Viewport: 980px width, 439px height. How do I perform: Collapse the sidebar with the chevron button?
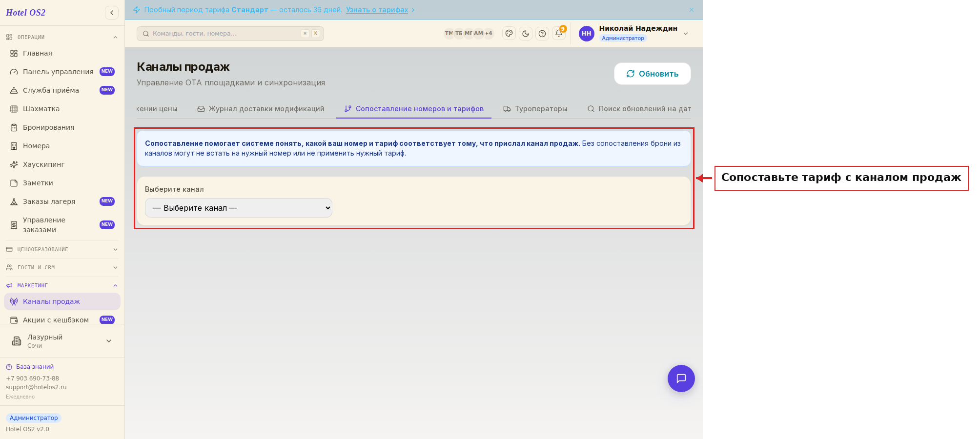(x=112, y=13)
